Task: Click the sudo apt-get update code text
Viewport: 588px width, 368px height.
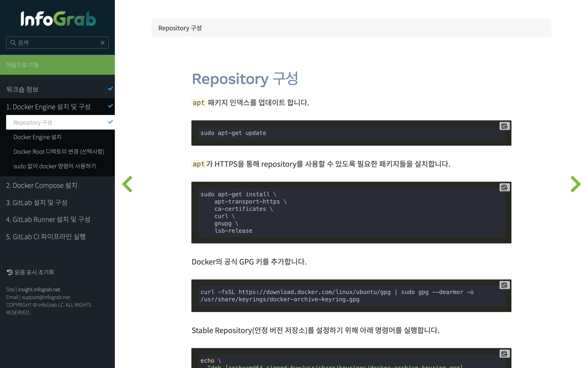Action: pos(233,133)
